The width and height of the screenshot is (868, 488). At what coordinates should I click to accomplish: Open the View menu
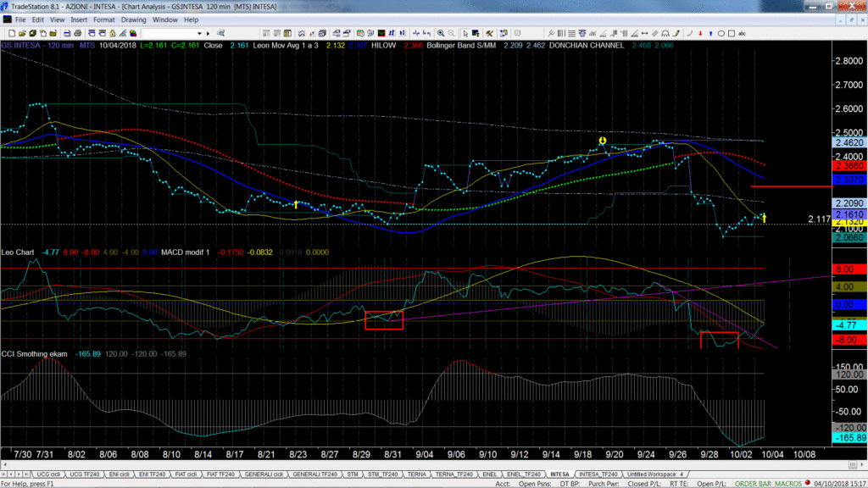point(57,20)
